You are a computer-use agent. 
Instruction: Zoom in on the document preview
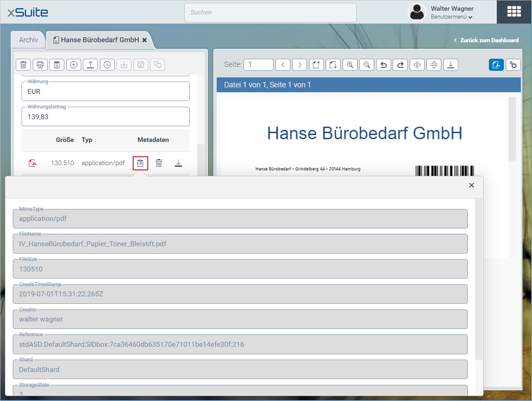coord(350,65)
